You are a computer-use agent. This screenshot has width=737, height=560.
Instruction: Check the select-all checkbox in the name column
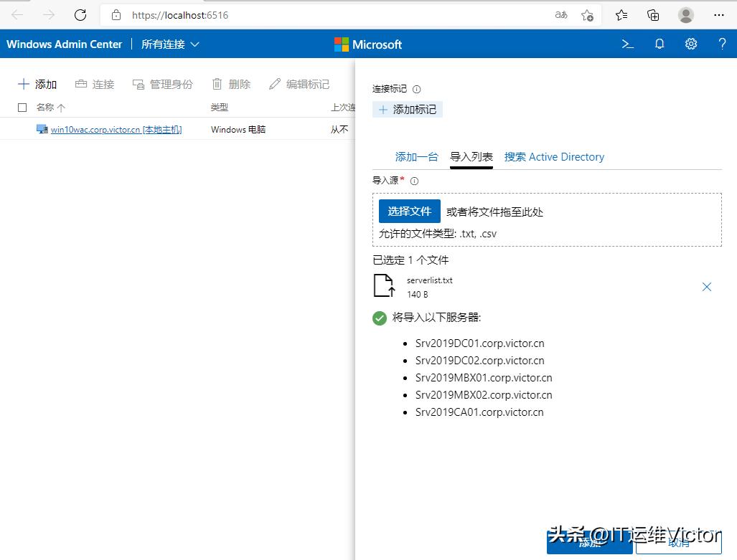tap(22, 107)
